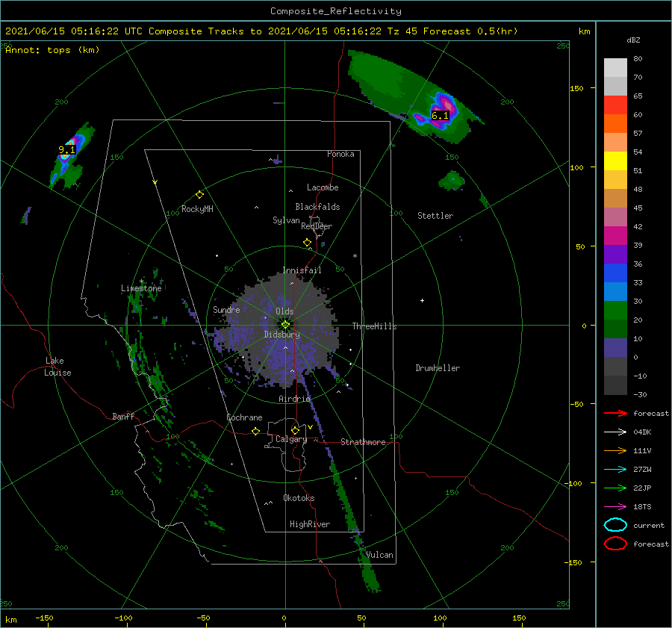Click the 9.1 storm top annotation
The width and height of the screenshot is (672, 628).
(x=66, y=149)
